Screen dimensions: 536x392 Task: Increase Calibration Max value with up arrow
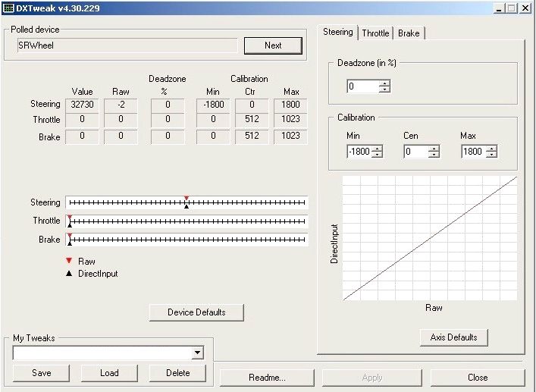pyautogui.click(x=491, y=148)
